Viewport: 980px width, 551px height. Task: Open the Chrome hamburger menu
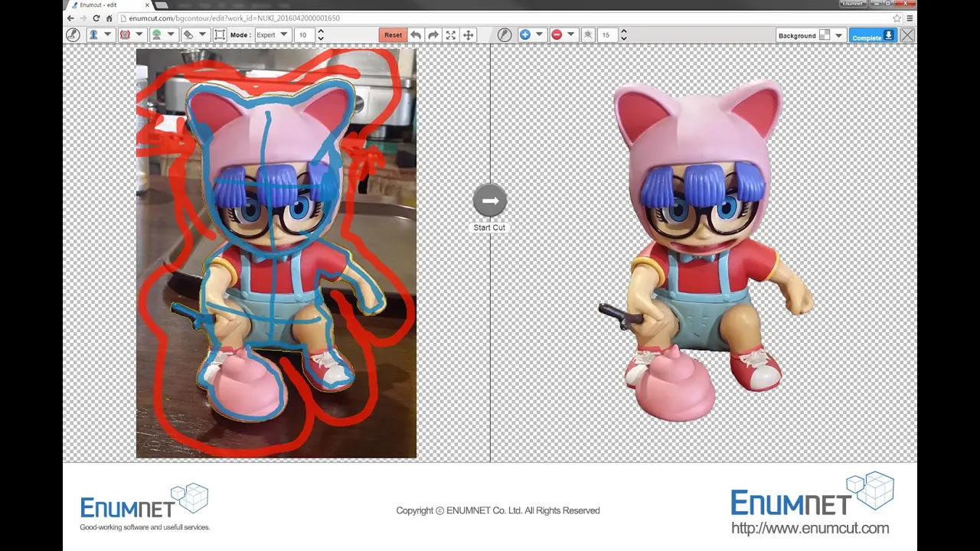(x=910, y=18)
